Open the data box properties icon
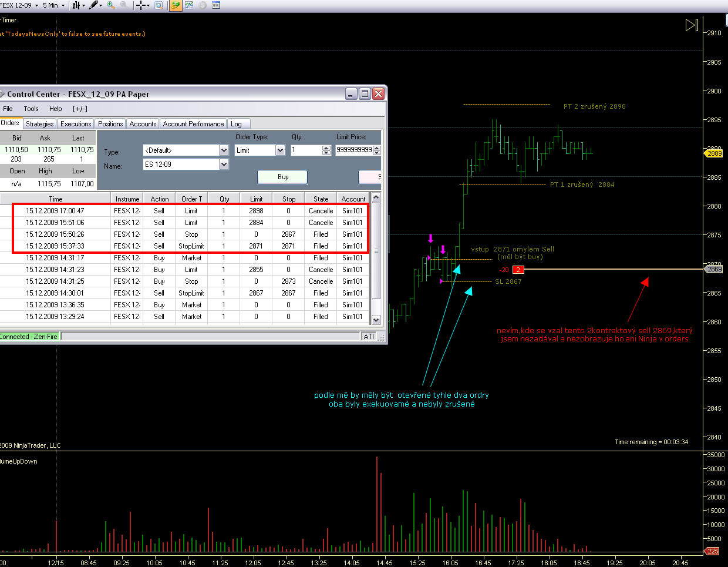728x567 pixels. point(216,5)
